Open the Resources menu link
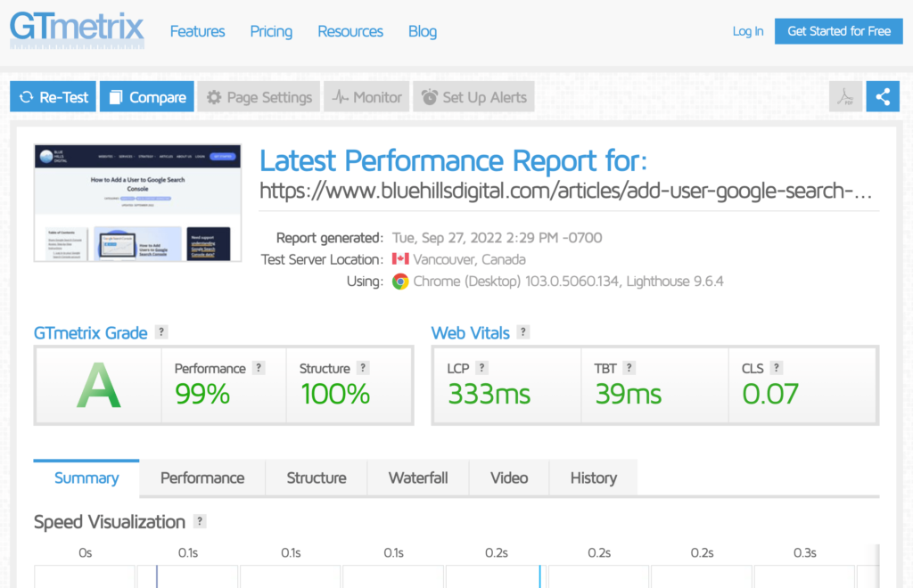The height and width of the screenshot is (588, 913). click(350, 31)
